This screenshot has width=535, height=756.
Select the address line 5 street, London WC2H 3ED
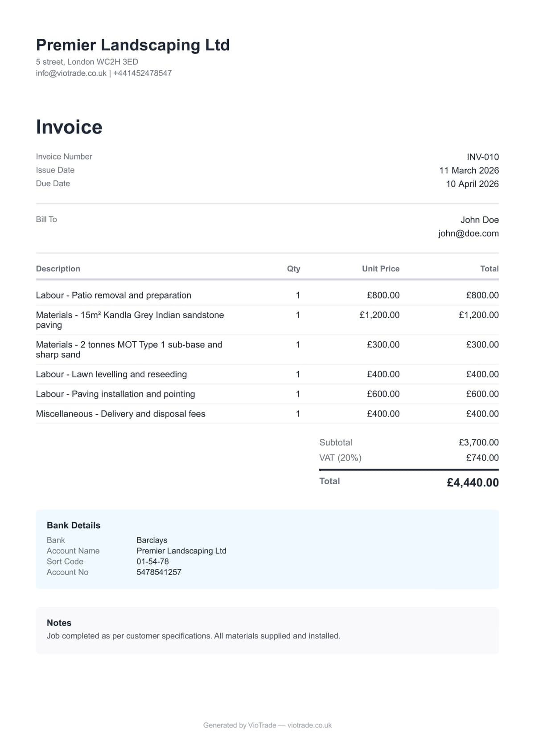(x=87, y=62)
